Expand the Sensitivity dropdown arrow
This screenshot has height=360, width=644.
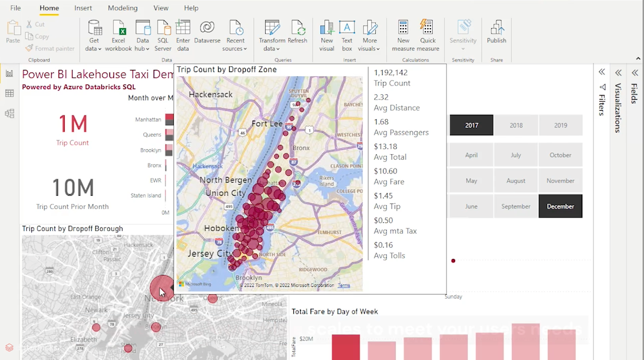tap(463, 50)
